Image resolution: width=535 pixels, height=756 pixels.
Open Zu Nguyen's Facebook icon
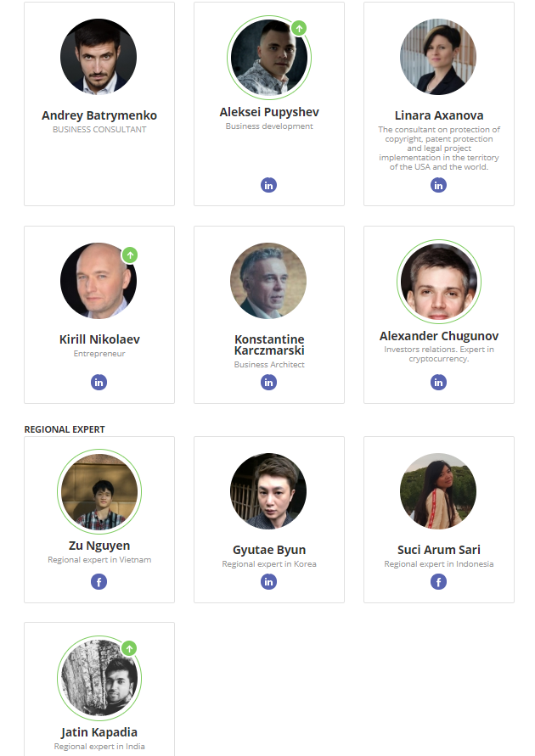coord(99,582)
